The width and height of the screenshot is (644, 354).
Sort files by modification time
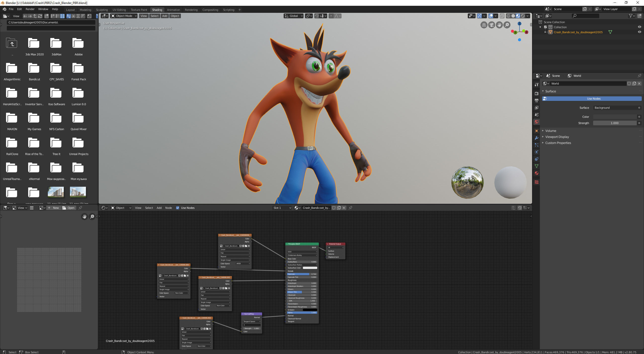[x=78, y=16]
